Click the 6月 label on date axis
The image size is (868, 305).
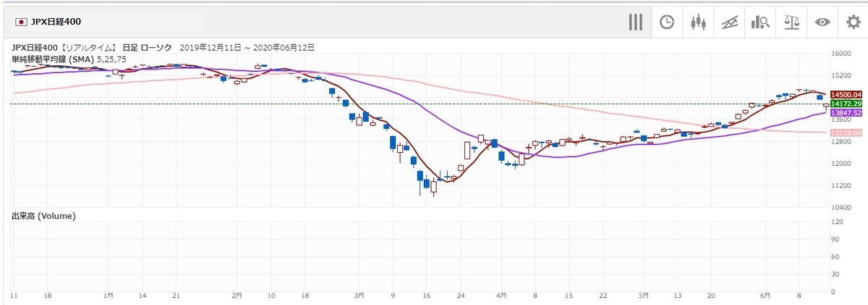766,296
